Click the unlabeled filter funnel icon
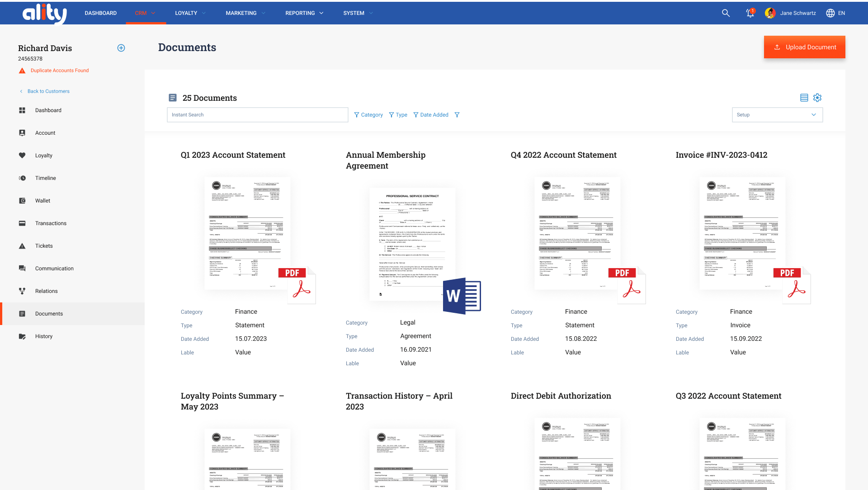Viewport: 868px width, 490px height. point(457,115)
